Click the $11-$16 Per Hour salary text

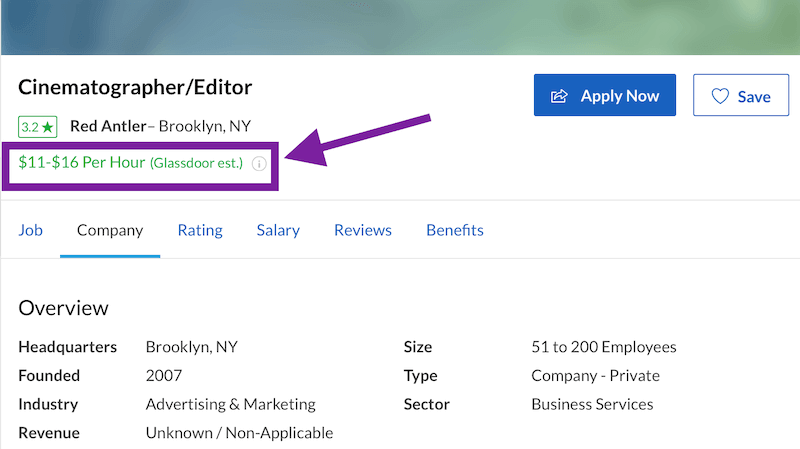[x=82, y=162]
